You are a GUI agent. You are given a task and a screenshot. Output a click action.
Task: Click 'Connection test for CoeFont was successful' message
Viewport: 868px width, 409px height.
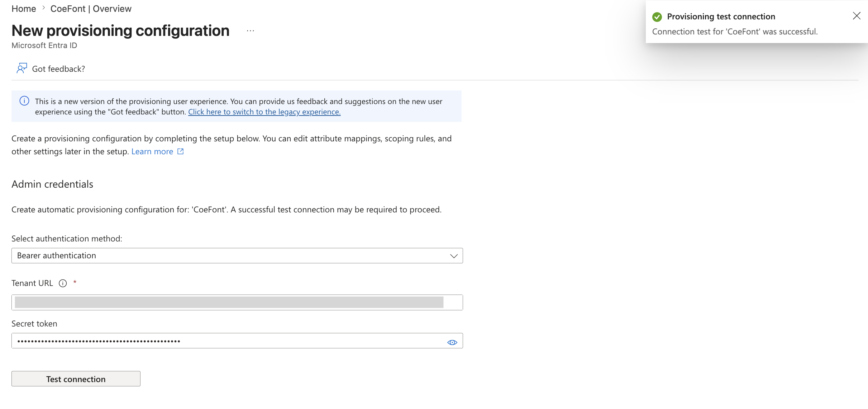tap(735, 32)
